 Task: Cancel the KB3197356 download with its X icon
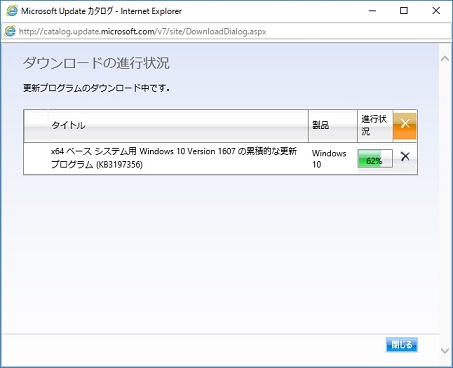pyautogui.click(x=405, y=156)
